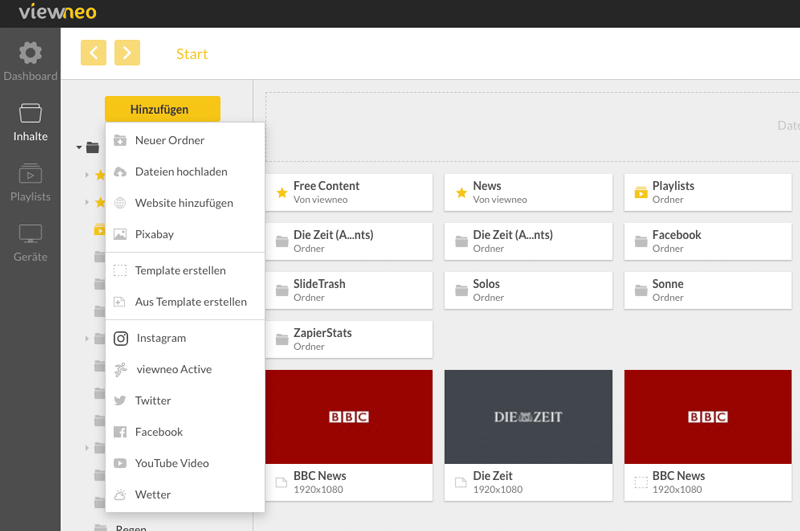Screen dimensions: 800x531
Task: Click the Instagram camera icon
Action: (x=121, y=338)
